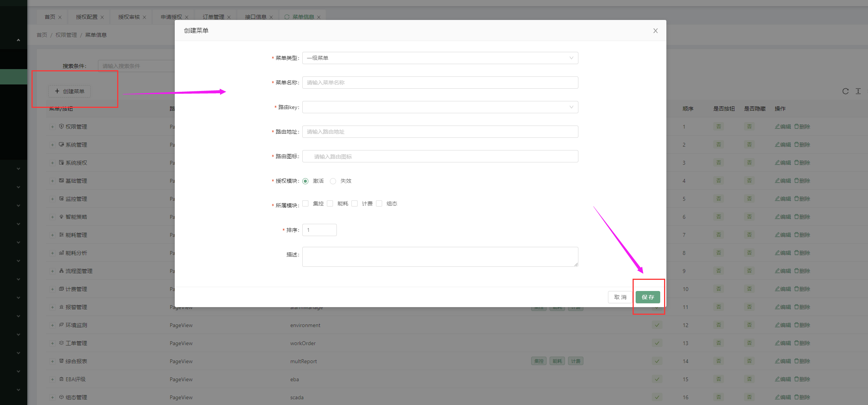Click the 集控 tag in 综合报表 row
This screenshot has width=868, height=405.
click(x=539, y=361)
